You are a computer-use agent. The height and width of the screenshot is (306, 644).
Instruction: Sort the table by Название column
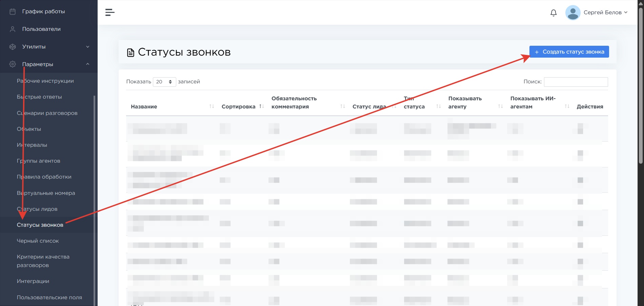pyautogui.click(x=212, y=106)
